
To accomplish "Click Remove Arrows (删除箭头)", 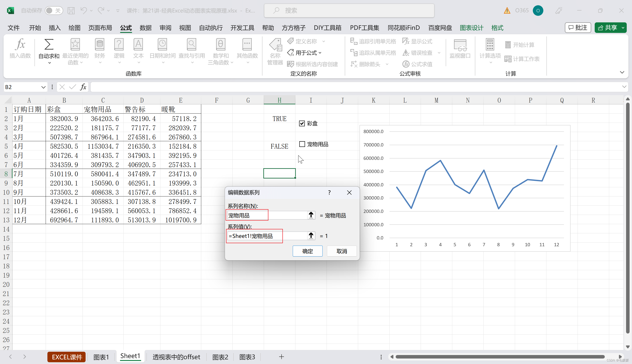I will [x=366, y=64].
